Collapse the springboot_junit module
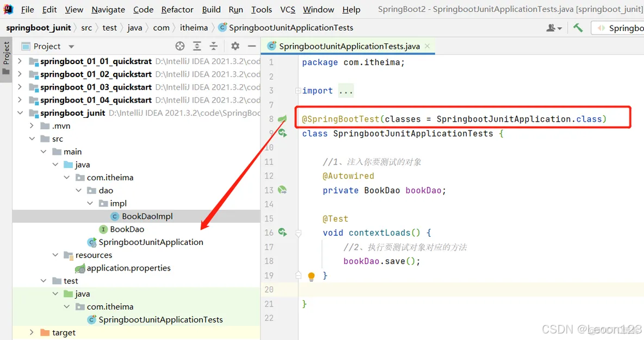 (x=20, y=113)
